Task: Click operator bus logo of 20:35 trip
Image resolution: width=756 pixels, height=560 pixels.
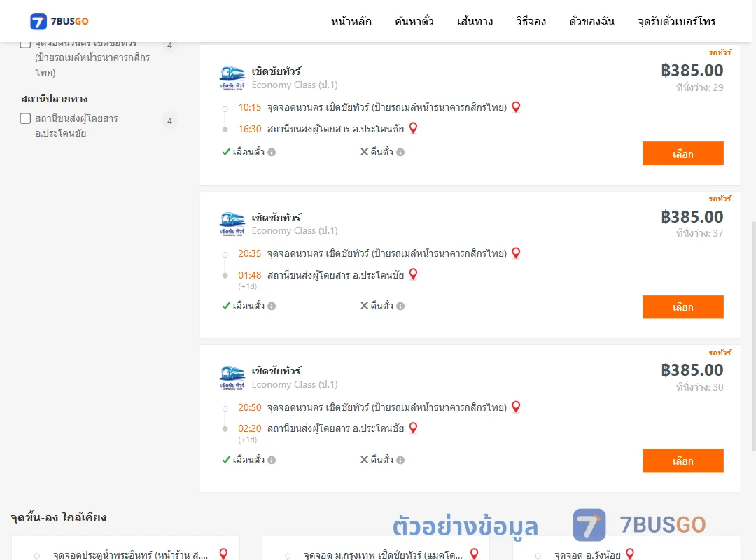Action: 232,224
